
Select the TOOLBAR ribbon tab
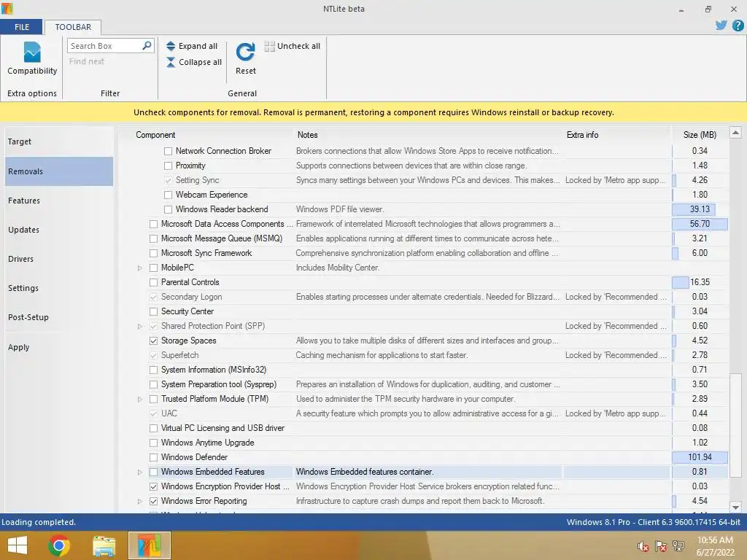73,27
